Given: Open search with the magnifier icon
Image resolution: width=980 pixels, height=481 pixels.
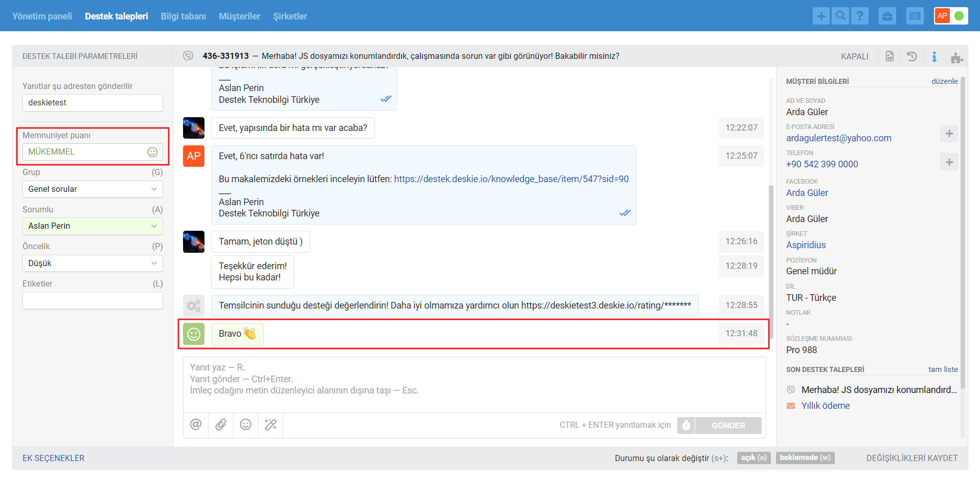Looking at the screenshot, I should click(x=840, y=16).
